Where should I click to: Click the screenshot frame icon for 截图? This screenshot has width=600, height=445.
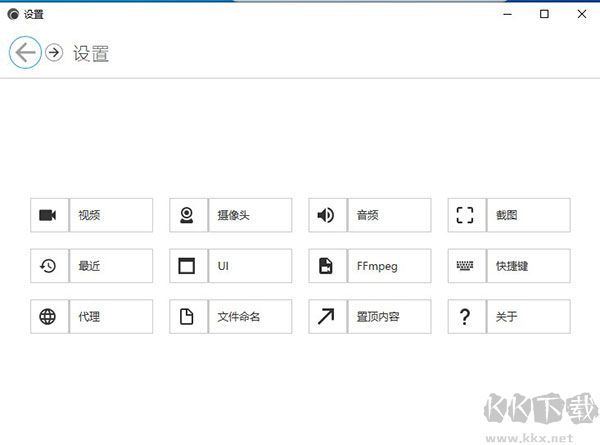pyautogui.click(x=465, y=215)
